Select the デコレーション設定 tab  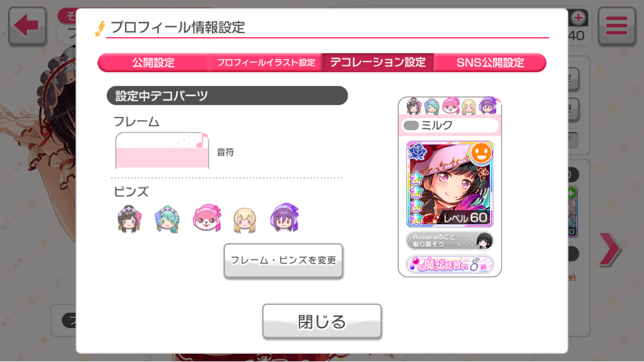point(378,62)
